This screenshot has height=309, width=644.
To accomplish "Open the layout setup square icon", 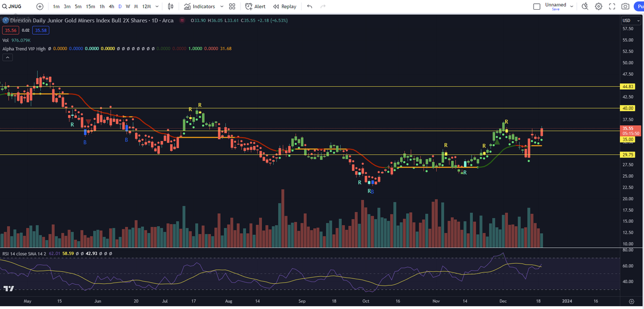I will pyautogui.click(x=537, y=6).
